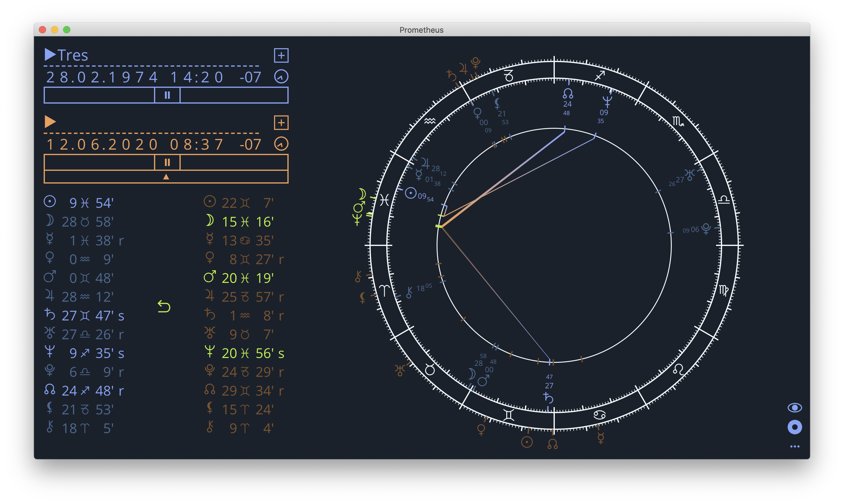This screenshot has width=844, height=504.
Task: Click the orange triangle marker on step bar
Action: (x=166, y=177)
